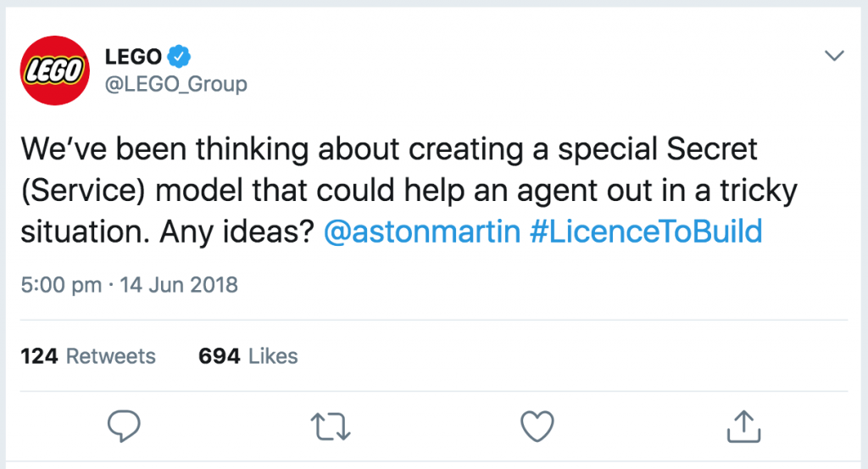Screen dimensions: 868x469
Task: Click the tweet's first line about Secret model
Action: (388, 149)
